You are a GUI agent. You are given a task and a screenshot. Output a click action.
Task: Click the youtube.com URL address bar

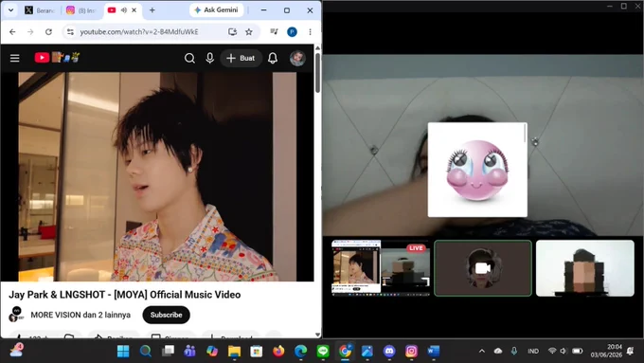click(x=139, y=31)
